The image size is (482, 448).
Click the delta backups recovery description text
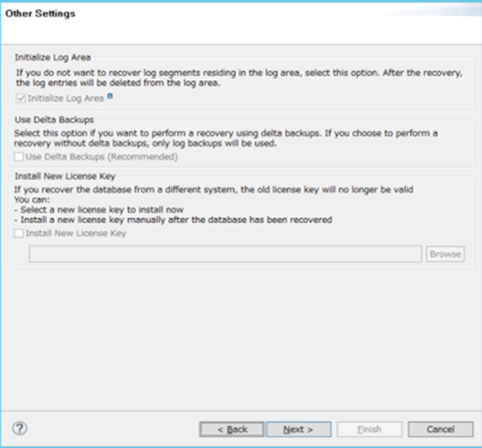pos(226,138)
